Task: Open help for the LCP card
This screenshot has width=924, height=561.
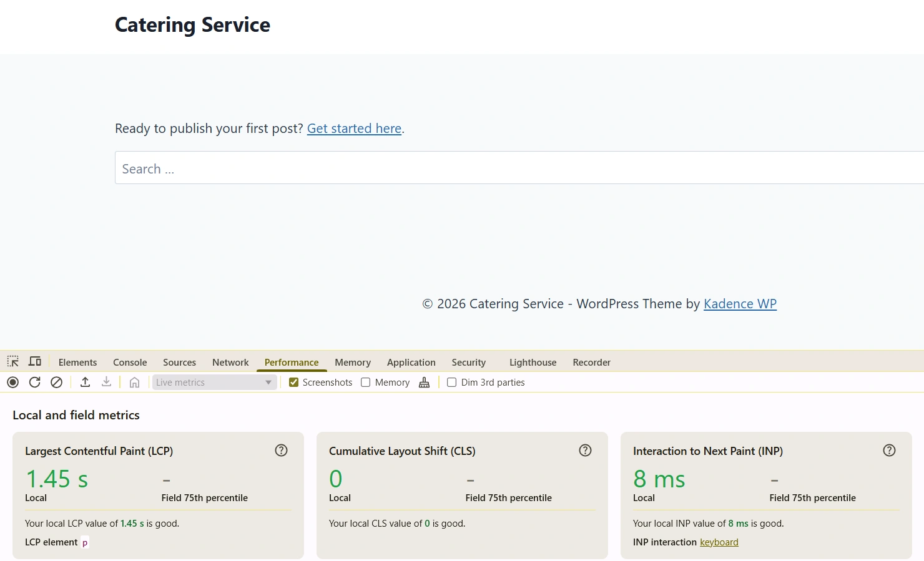Action: click(282, 451)
